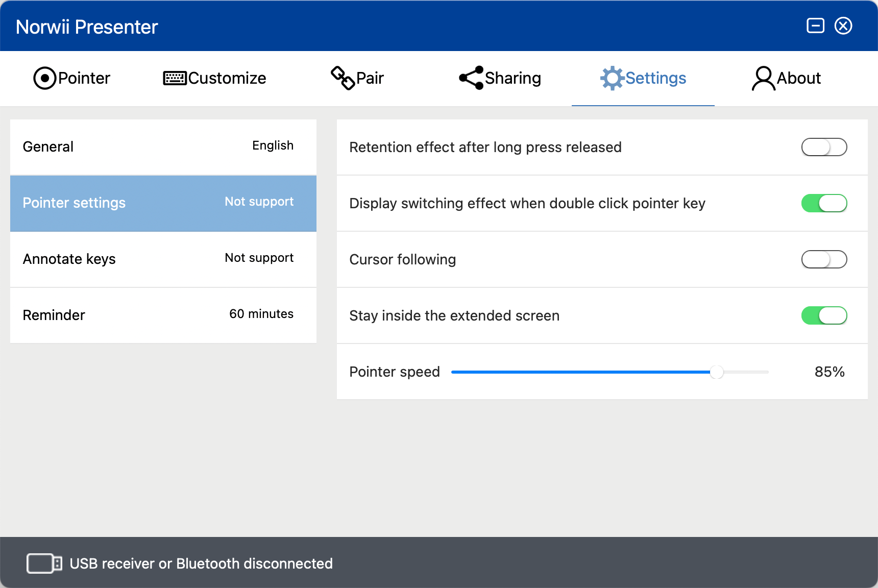Enable retention effect after long press

pyautogui.click(x=824, y=147)
